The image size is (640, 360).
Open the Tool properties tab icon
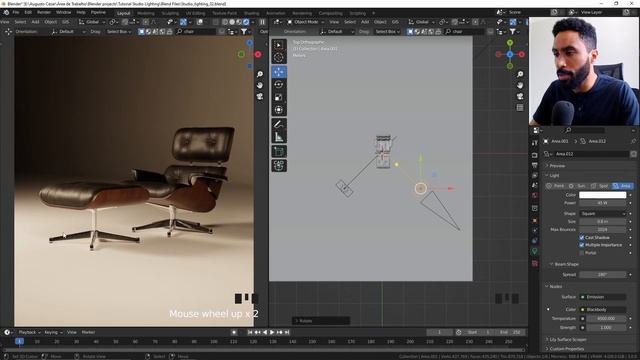535,143
